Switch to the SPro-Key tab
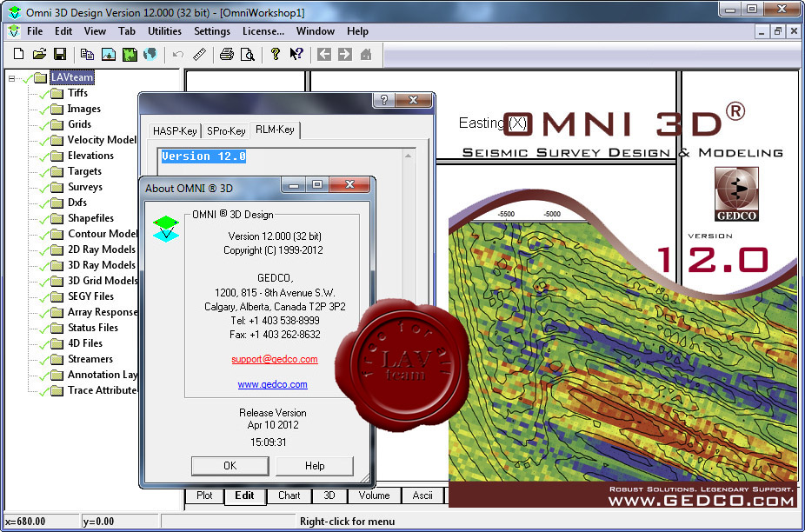The image size is (805, 532). click(226, 131)
